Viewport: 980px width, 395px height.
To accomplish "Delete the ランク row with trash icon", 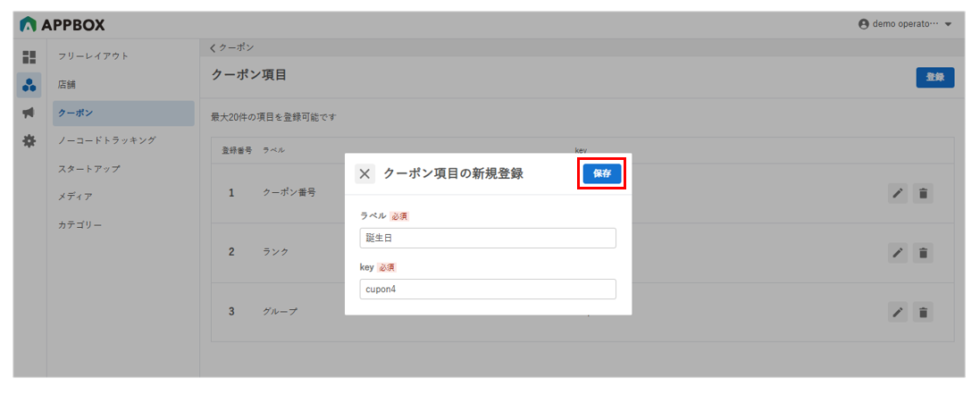I will coord(923,253).
